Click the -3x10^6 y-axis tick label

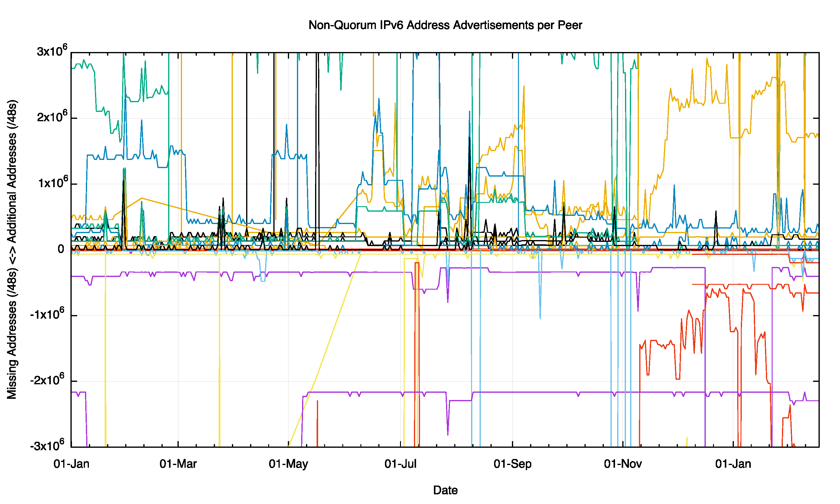pos(47,445)
